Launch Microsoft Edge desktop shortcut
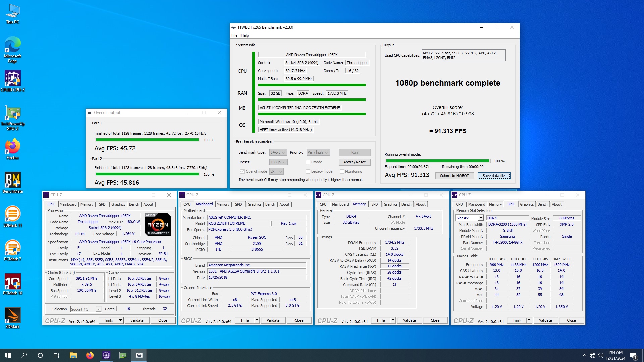The height and width of the screenshot is (362, 644). tap(13, 50)
